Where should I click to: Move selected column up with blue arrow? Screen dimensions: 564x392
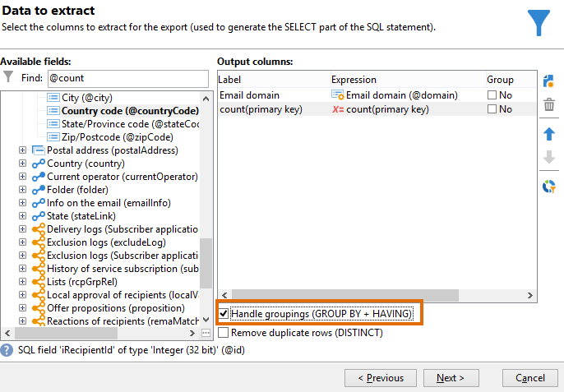(549, 134)
